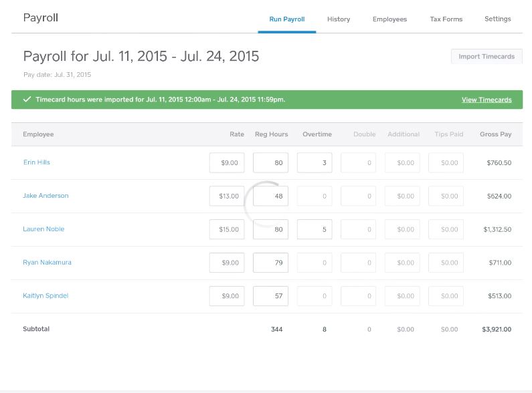Viewport: 532px width, 393px height.
Task: Open the History tab
Action: coord(339,19)
